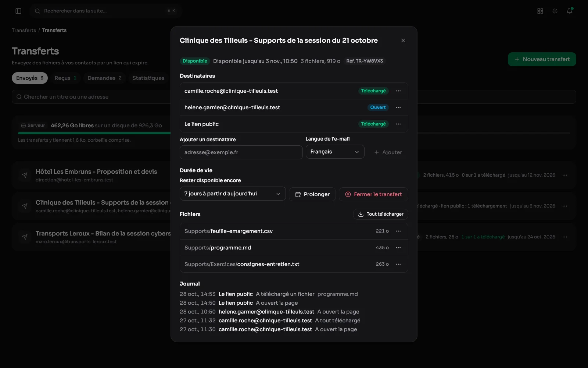
Task: Click the Prolonger button
Action: 312,194
